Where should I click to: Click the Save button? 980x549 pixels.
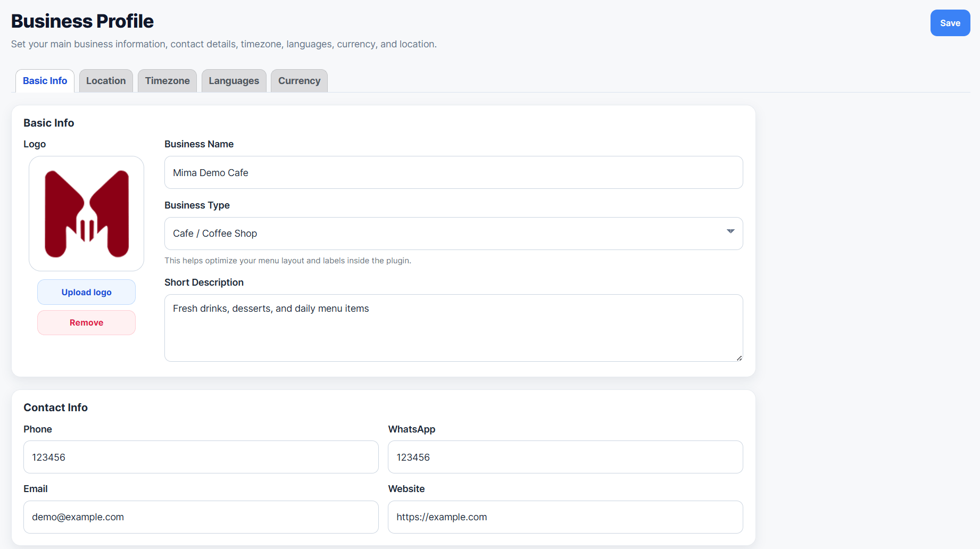[950, 23]
